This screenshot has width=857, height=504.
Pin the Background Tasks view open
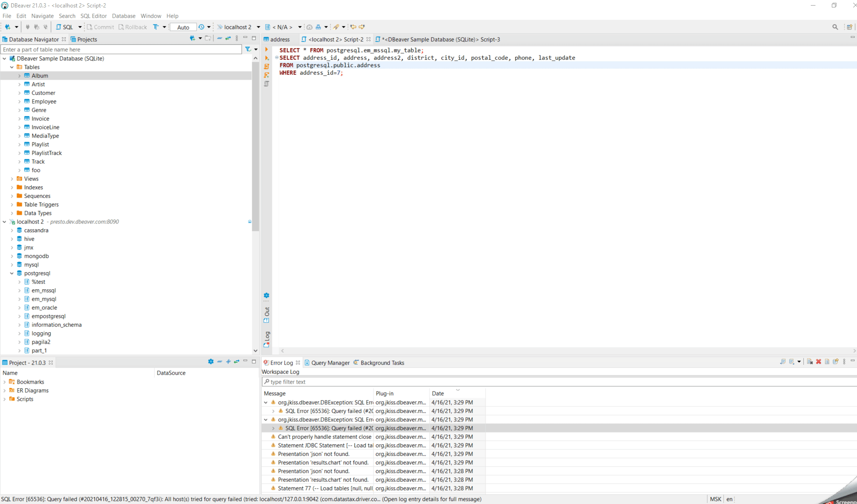(835, 363)
